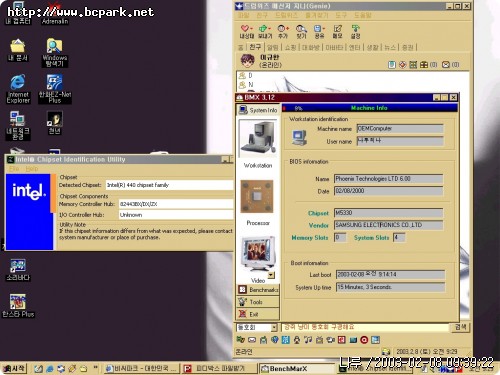Viewport: 500px width, 375px height.
Task: Open Tools section in BMX
Action: pyautogui.click(x=258, y=302)
